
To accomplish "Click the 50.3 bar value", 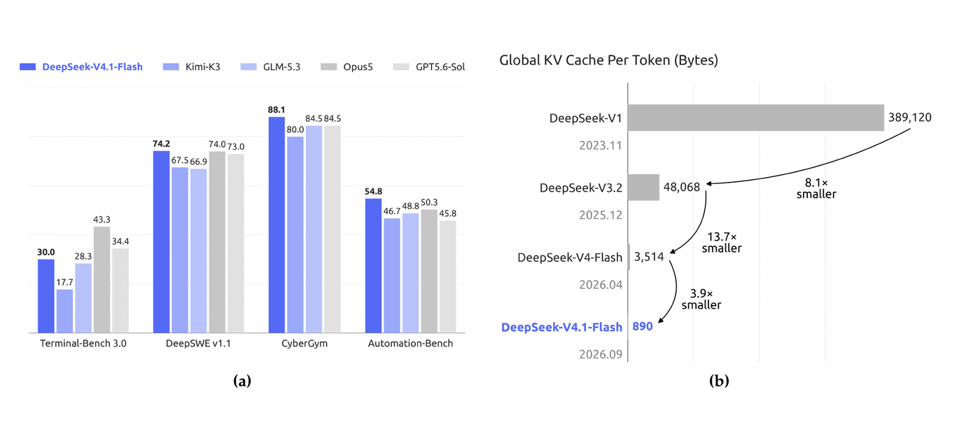I will click(x=430, y=203).
